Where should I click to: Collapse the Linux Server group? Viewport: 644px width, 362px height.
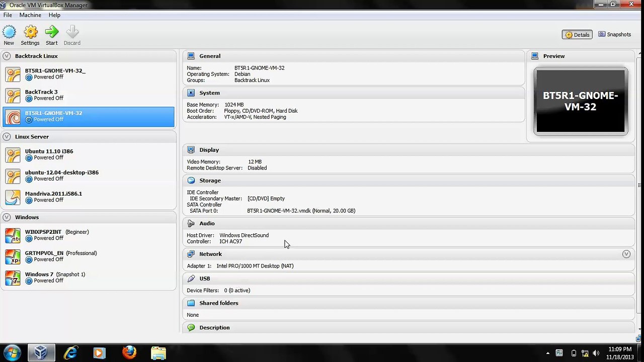tap(7, 136)
